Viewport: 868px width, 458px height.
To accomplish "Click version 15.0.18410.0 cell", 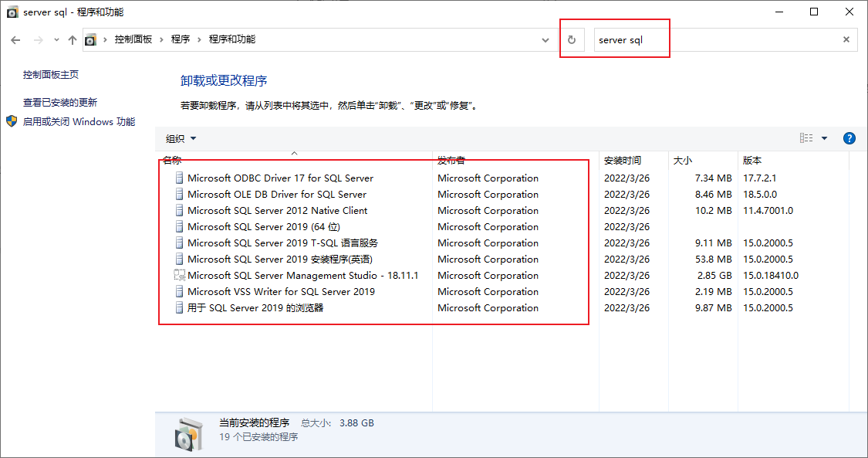I will pos(771,275).
